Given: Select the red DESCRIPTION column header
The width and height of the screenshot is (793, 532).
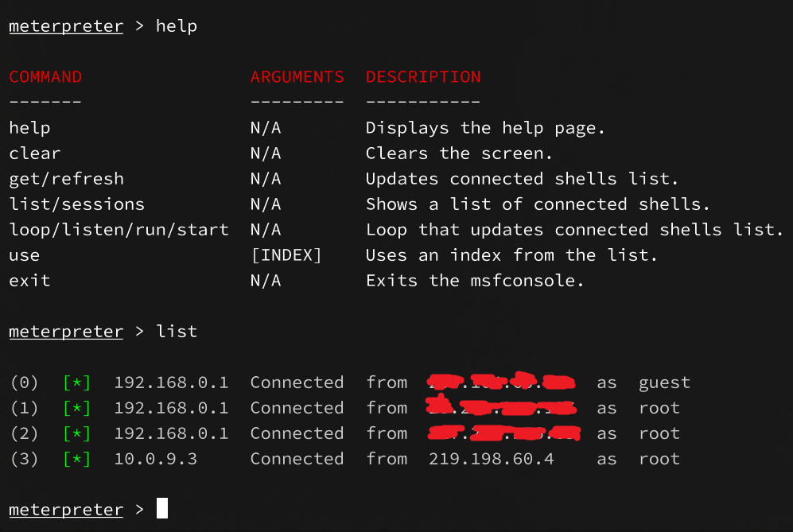Looking at the screenshot, I should [423, 77].
